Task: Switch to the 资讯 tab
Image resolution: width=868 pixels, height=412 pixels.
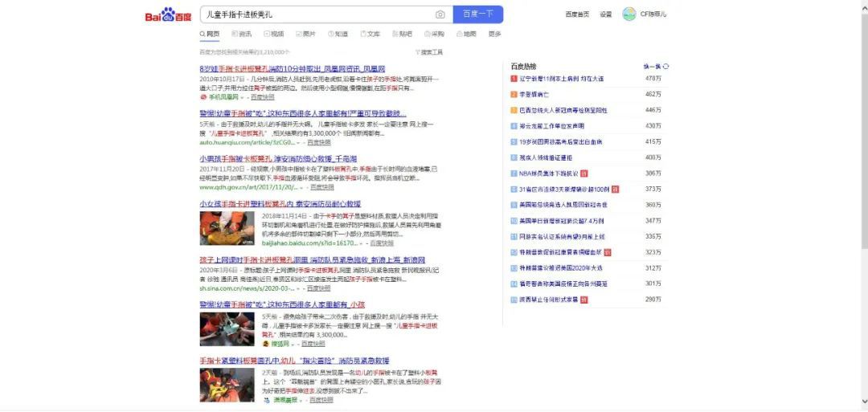Action: click(x=241, y=35)
